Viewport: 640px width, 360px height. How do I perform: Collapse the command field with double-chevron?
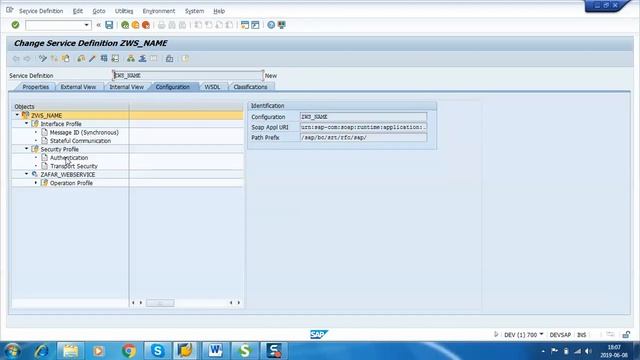98,25
